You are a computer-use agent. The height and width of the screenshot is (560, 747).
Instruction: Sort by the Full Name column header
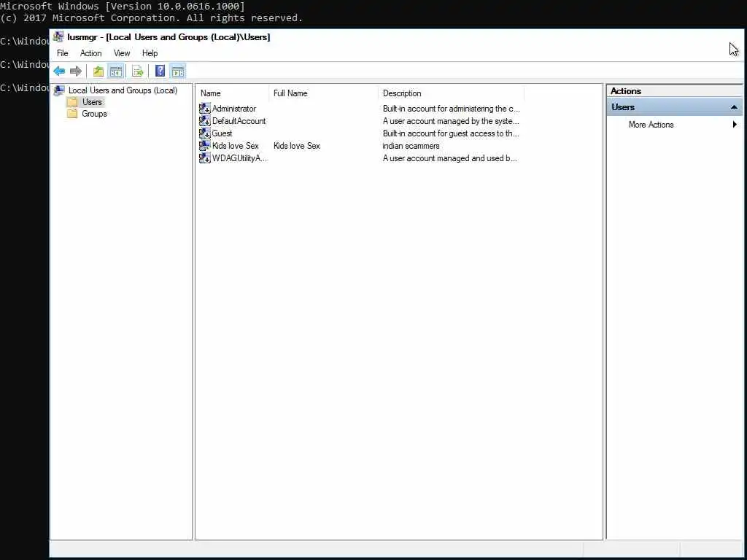(323, 93)
